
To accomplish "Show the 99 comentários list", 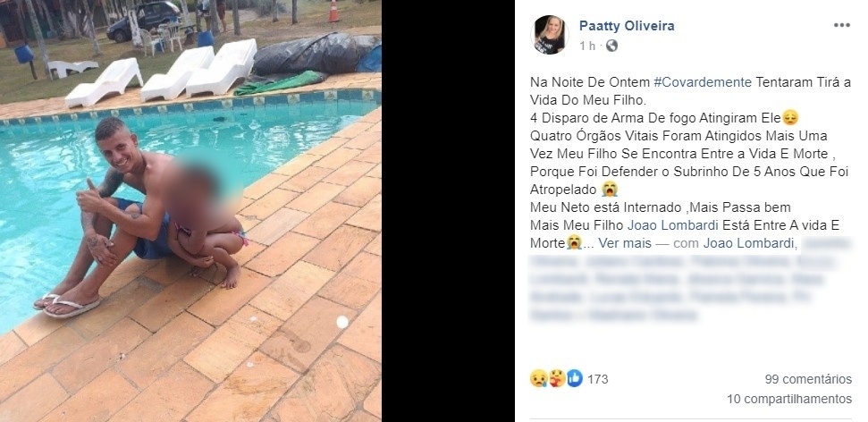I will click(x=808, y=379).
